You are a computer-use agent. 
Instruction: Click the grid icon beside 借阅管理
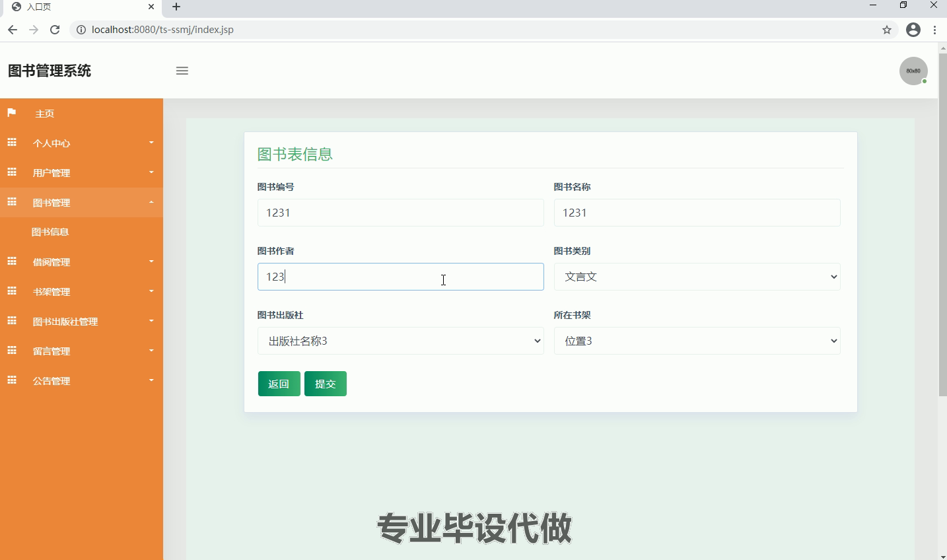coord(12,262)
